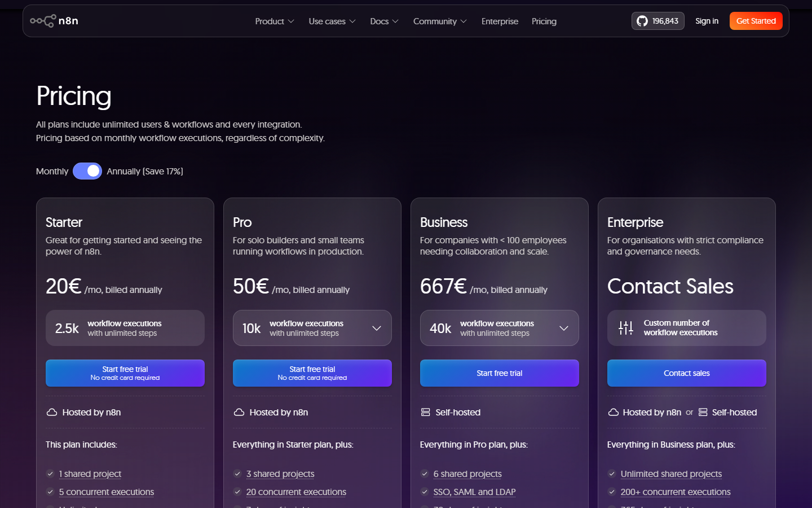
Task: Click the Custom number of workflow executions box
Action: (687, 328)
